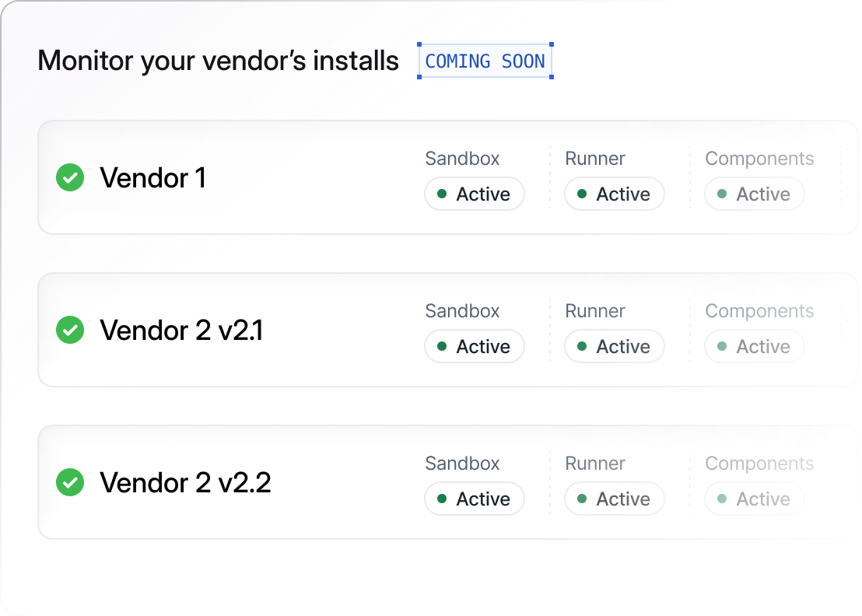Click the Monitor your vendor's installs heading

click(x=218, y=61)
